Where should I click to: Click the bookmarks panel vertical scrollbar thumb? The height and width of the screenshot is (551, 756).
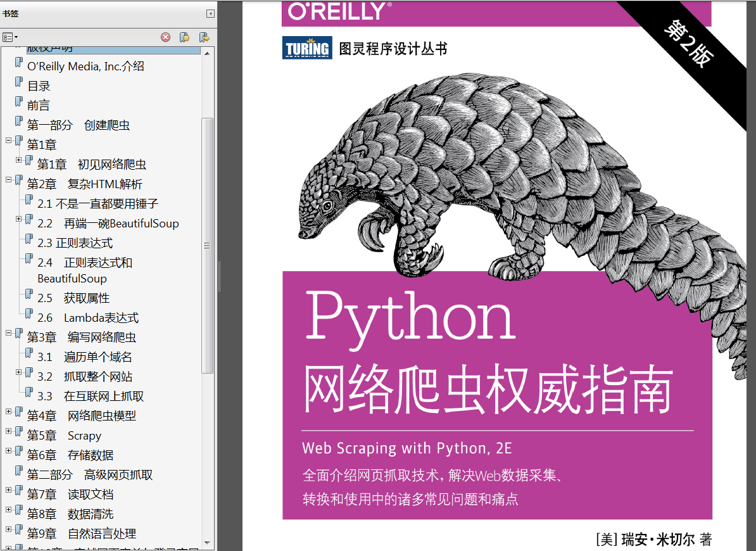tap(207, 245)
